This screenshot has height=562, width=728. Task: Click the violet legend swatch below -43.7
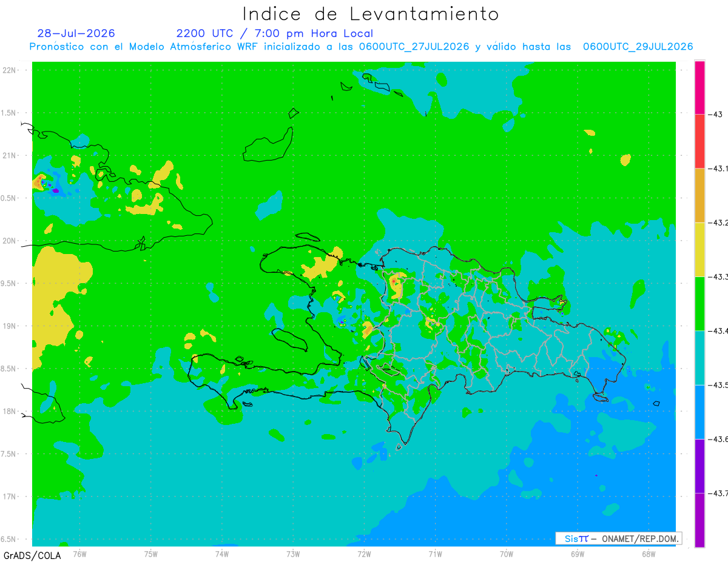click(699, 520)
